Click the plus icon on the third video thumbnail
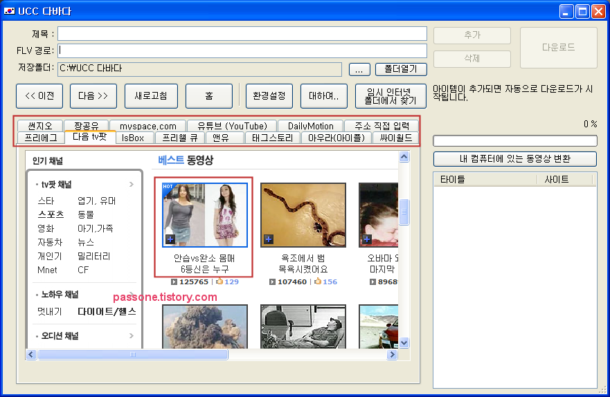 [366, 239]
